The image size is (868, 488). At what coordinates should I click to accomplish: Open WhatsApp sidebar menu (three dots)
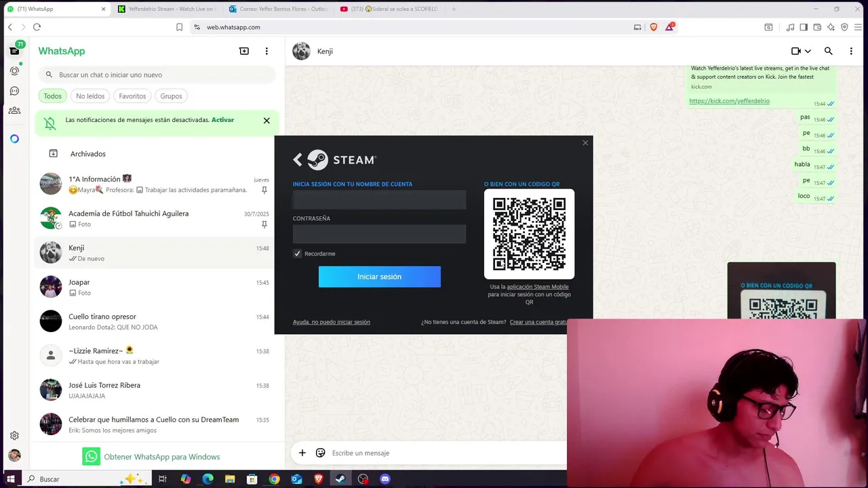point(267,51)
